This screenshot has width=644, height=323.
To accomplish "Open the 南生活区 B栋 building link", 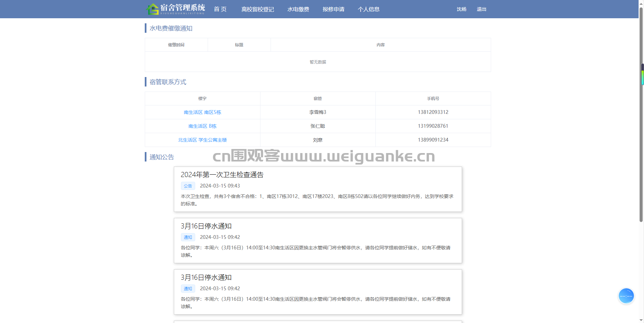I will coord(202,126).
